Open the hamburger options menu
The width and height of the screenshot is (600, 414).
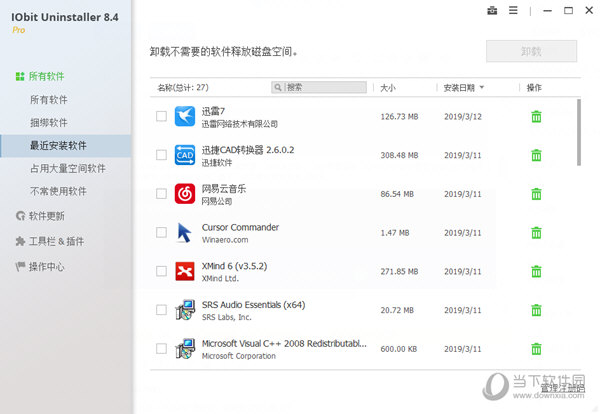click(513, 10)
